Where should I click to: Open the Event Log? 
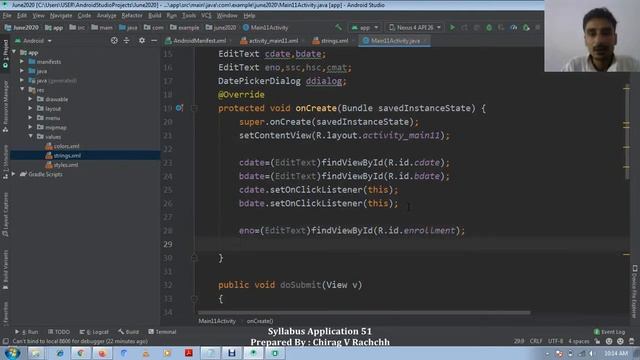tap(609, 332)
